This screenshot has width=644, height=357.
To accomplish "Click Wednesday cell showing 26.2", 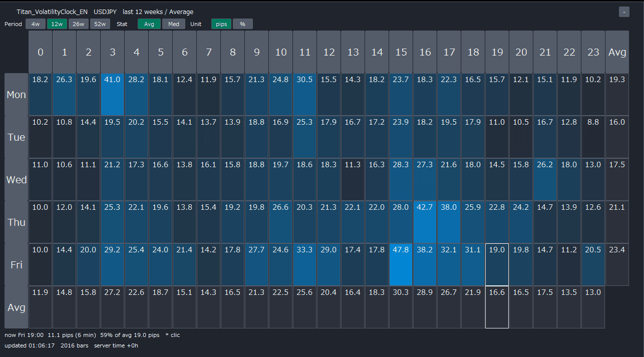I will click(545, 180).
